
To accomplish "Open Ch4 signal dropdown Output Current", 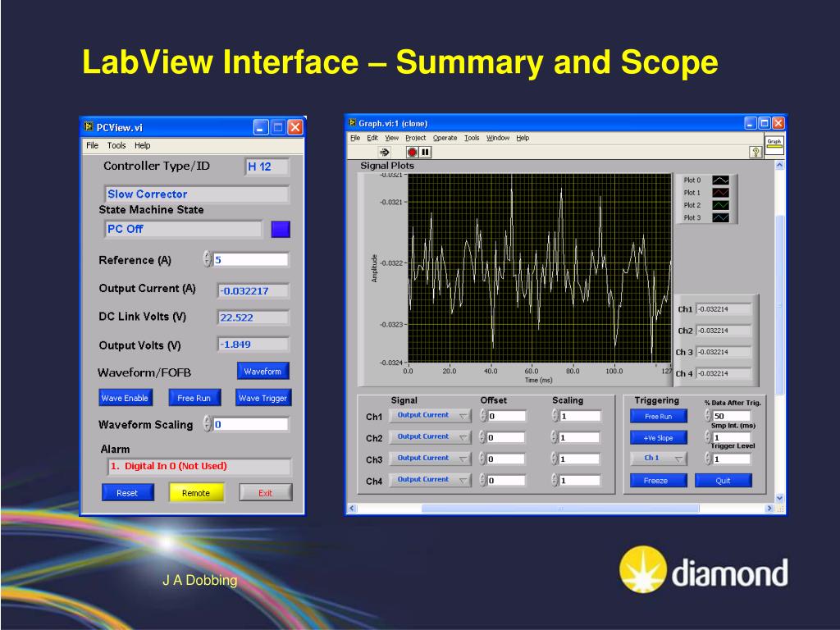I will (430, 479).
